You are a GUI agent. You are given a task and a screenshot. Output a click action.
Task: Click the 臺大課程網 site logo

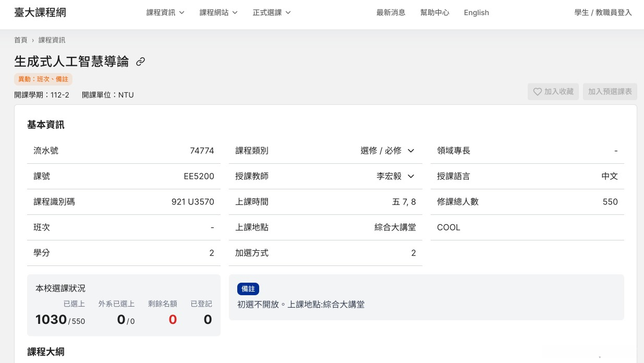[x=40, y=13]
